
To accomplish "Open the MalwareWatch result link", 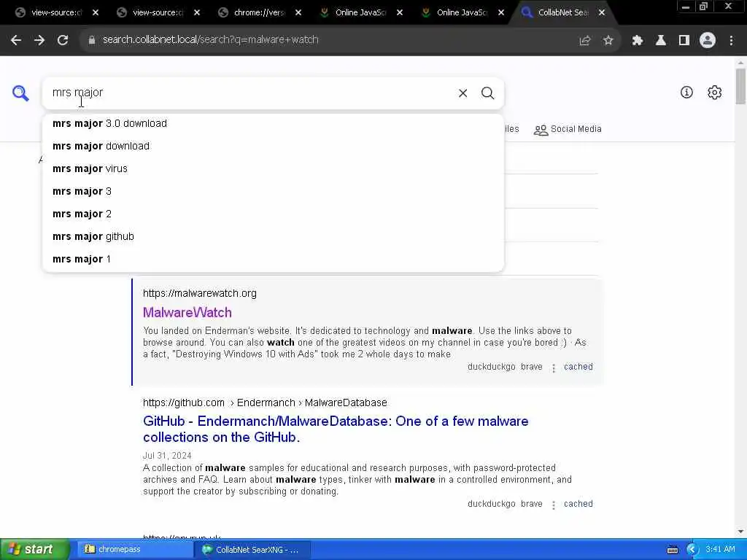I will [x=187, y=313].
